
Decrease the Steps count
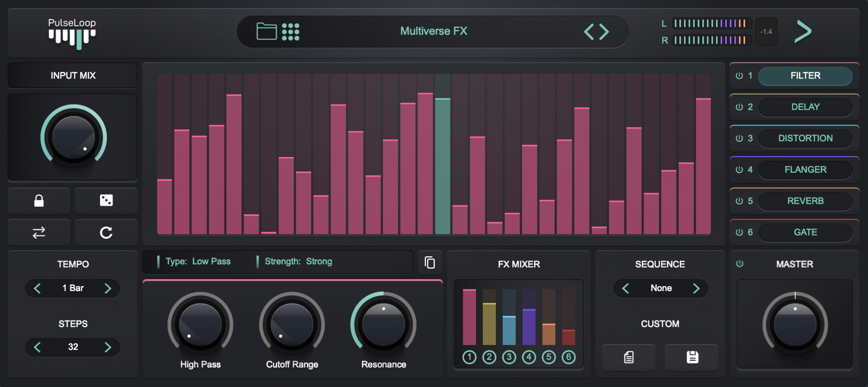[x=37, y=347]
